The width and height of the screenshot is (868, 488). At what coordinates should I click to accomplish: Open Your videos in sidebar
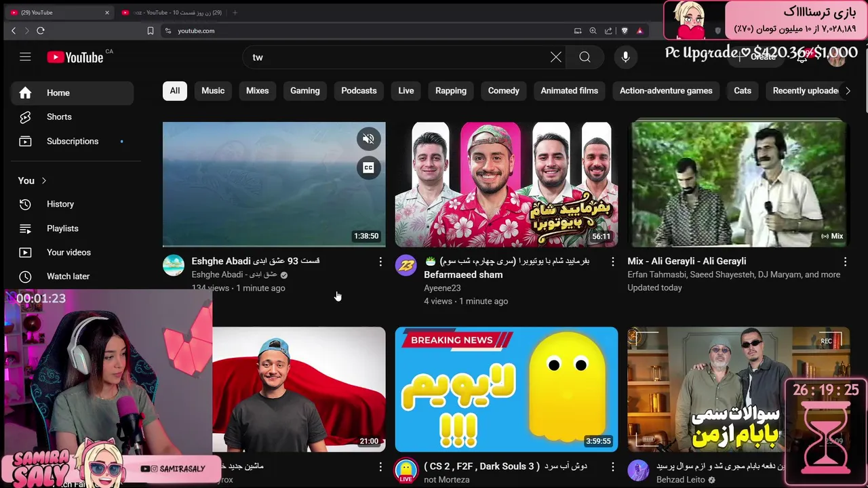tap(72, 252)
